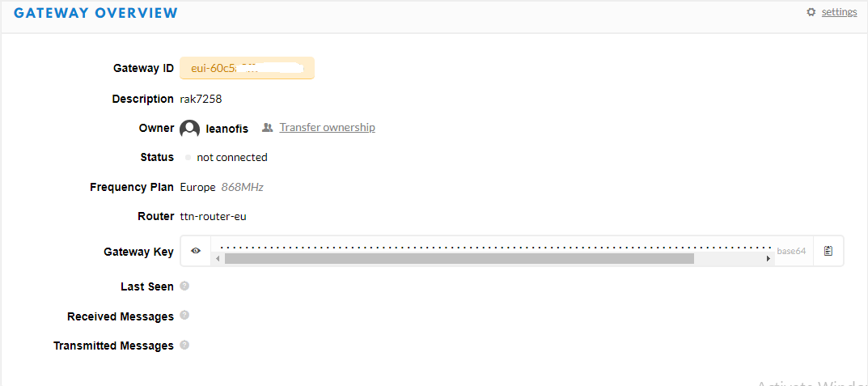Viewport: 868px width, 386px height.
Task: Select the owner name leanofis
Action: pos(227,129)
